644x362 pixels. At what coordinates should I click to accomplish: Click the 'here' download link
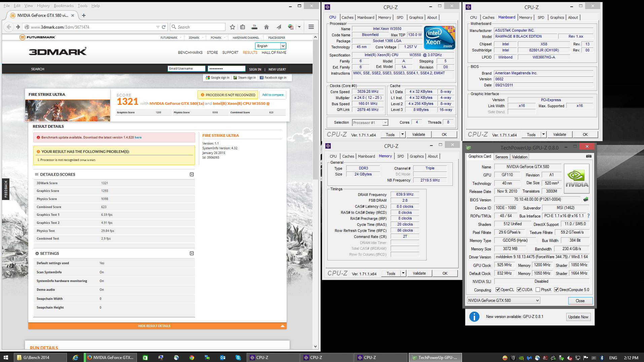pos(138,137)
